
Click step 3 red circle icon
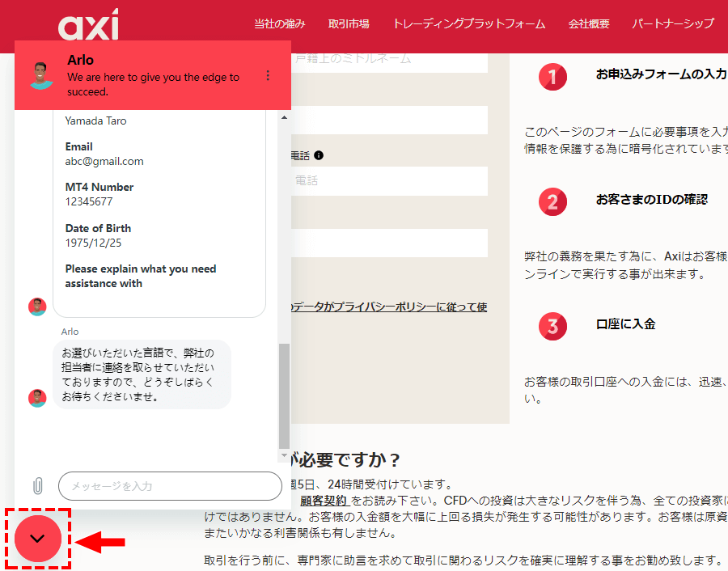(552, 327)
